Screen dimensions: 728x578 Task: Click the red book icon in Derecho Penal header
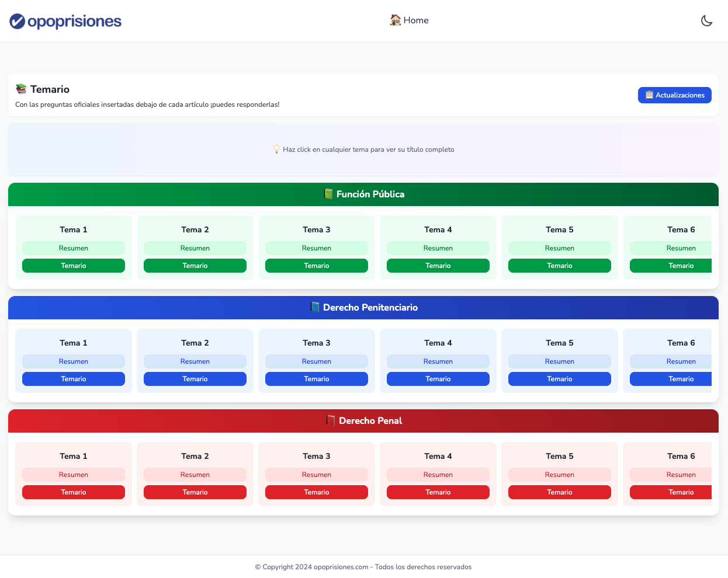coord(331,420)
